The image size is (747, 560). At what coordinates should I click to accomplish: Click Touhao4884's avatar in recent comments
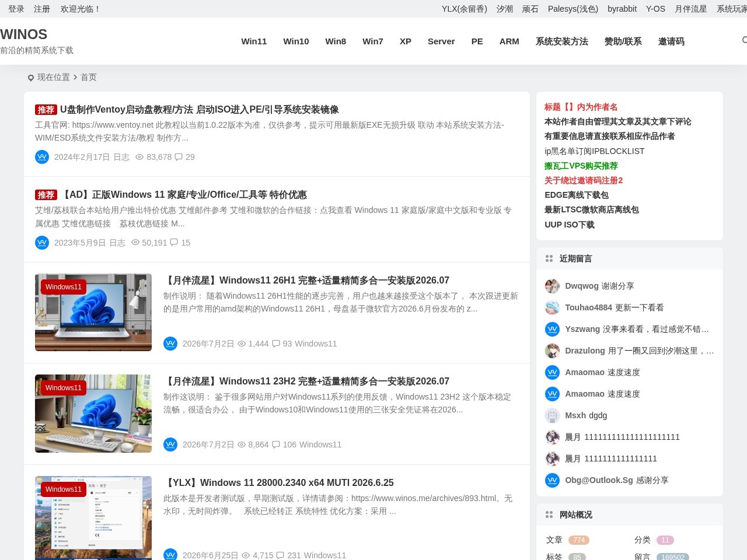point(552,307)
